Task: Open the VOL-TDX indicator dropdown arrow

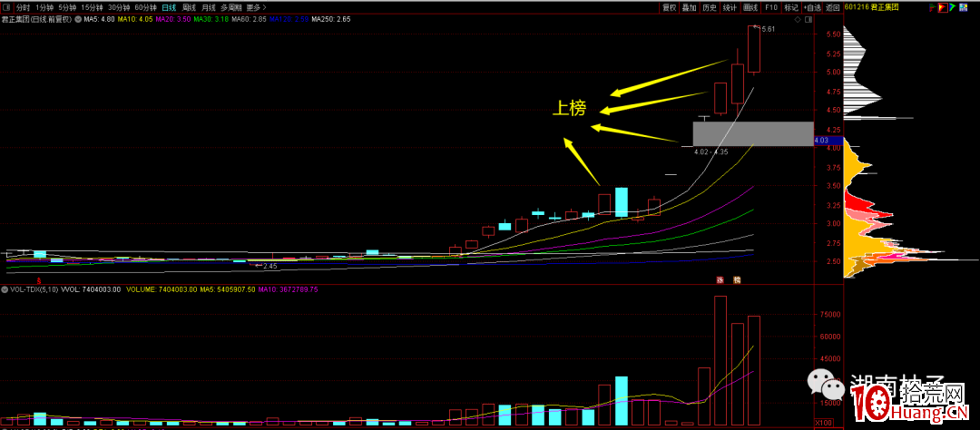Action: pyautogui.click(x=5, y=289)
